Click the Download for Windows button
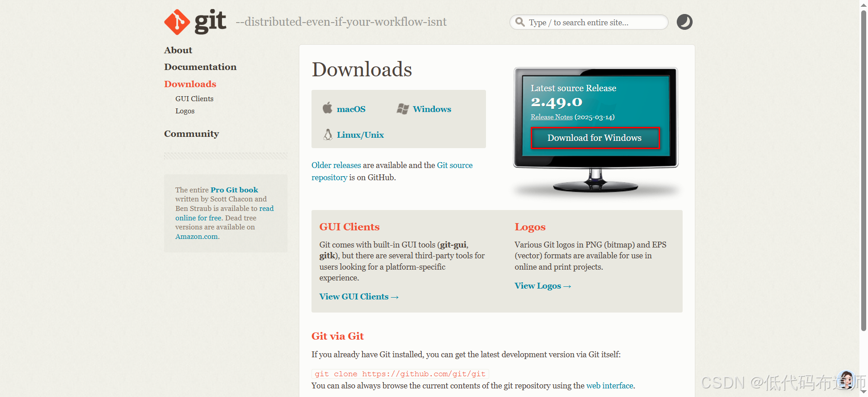868x397 pixels. click(x=594, y=138)
